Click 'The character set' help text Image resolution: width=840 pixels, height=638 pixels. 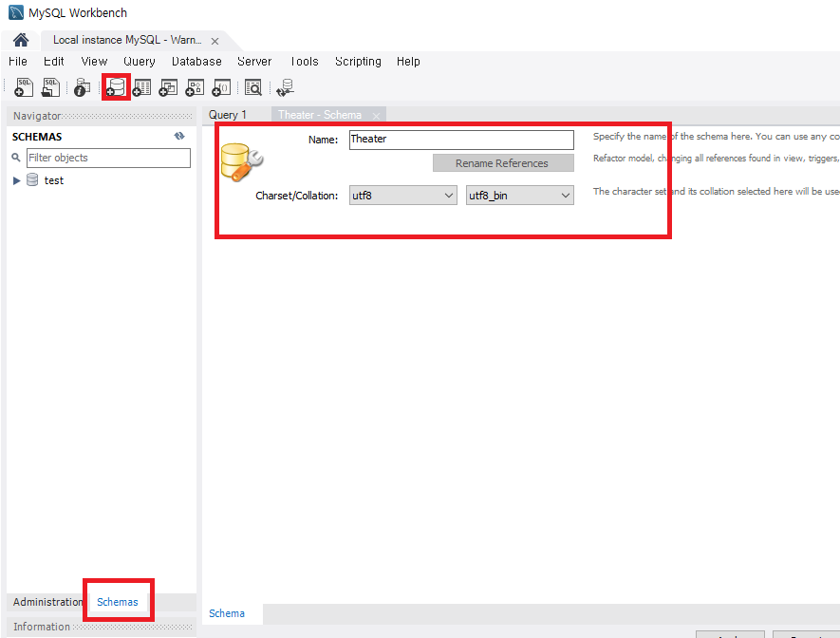tap(717, 191)
